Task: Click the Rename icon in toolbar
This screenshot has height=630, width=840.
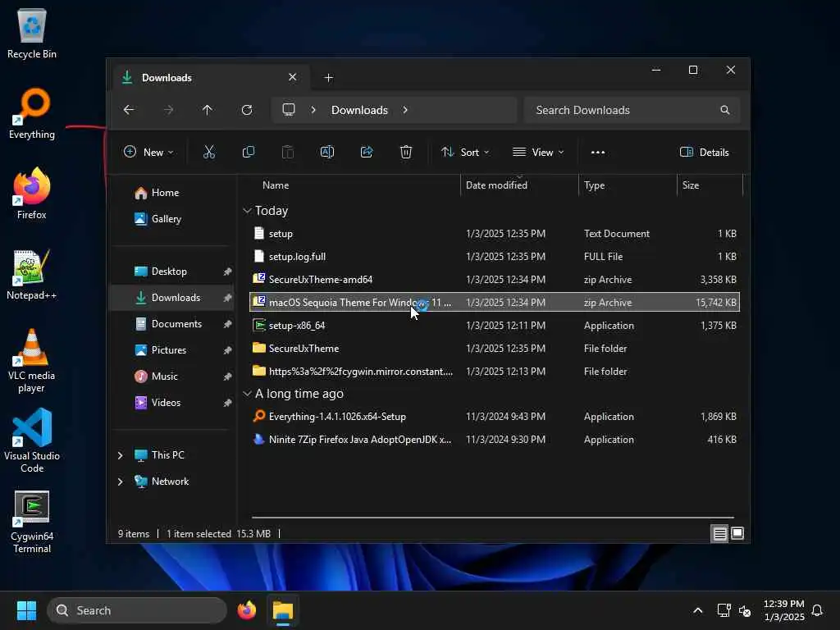Action: click(326, 152)
